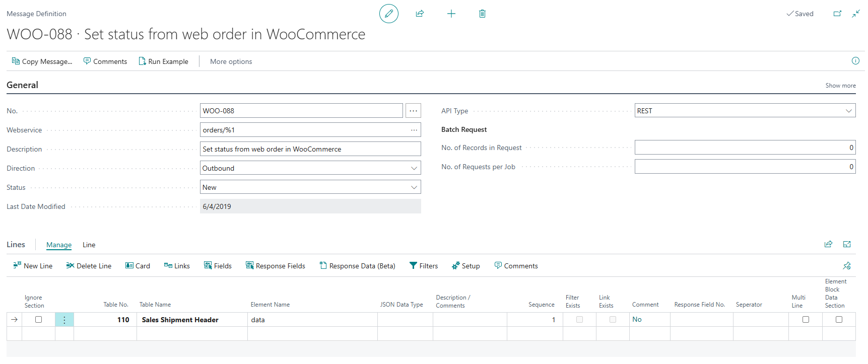Collapse the page with the shrink arrows icon
The width and height of the screenshot is (868, 364).
click(x=856, y=14)
